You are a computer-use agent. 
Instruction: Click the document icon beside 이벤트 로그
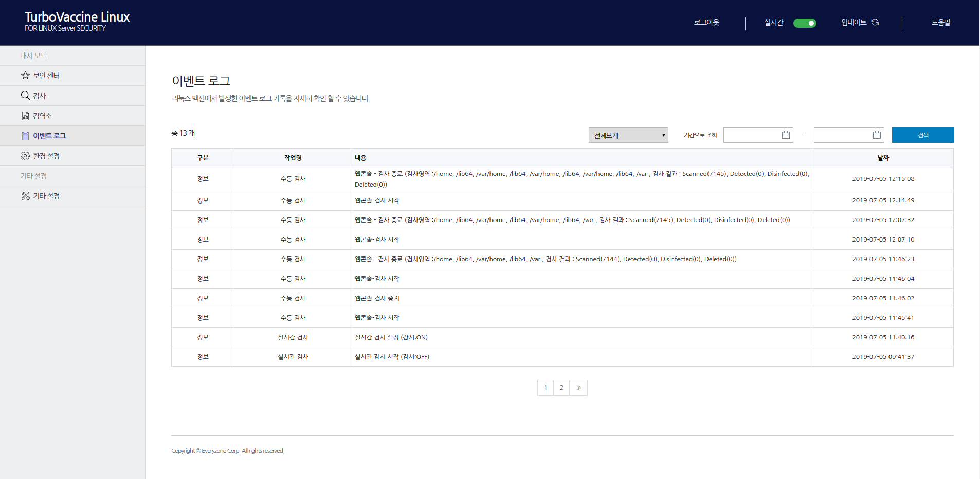[25, 136]
